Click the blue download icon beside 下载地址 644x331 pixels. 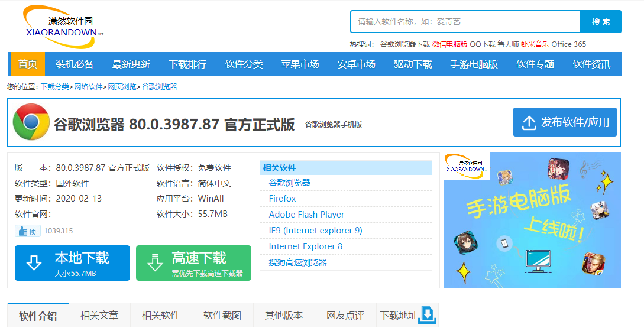427,316
